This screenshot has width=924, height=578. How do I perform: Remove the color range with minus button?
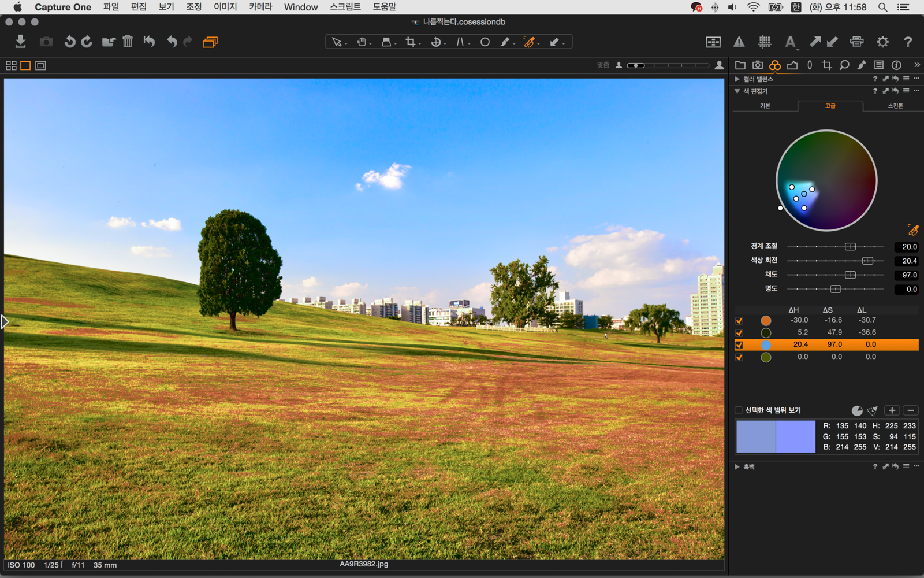[x=911, y=410]
